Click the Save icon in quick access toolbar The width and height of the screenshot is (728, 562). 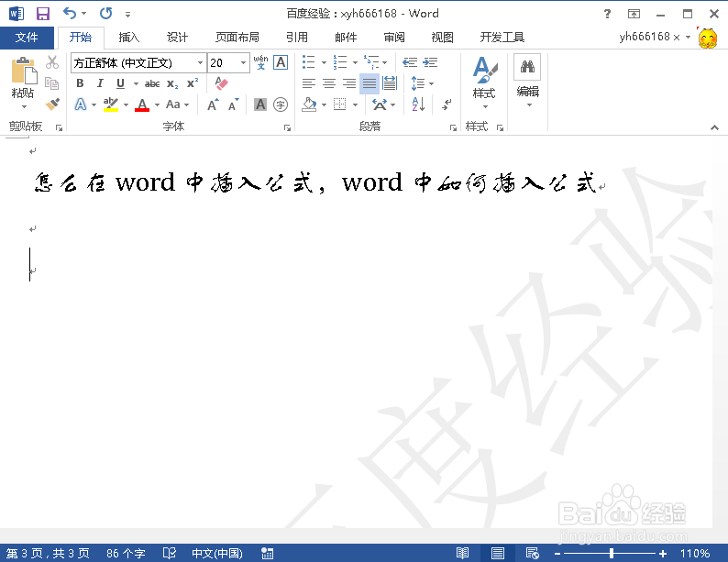tap(43, 14)
